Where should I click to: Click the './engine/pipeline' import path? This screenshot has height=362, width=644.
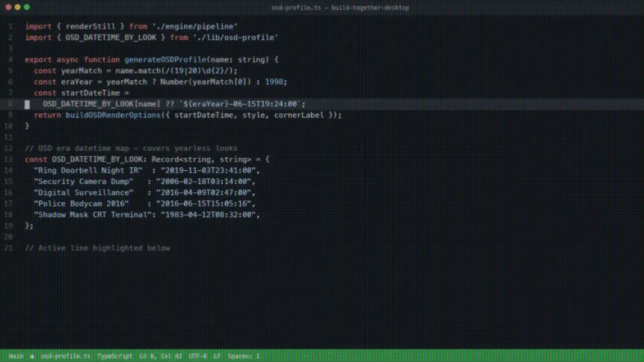coord(195,26)
